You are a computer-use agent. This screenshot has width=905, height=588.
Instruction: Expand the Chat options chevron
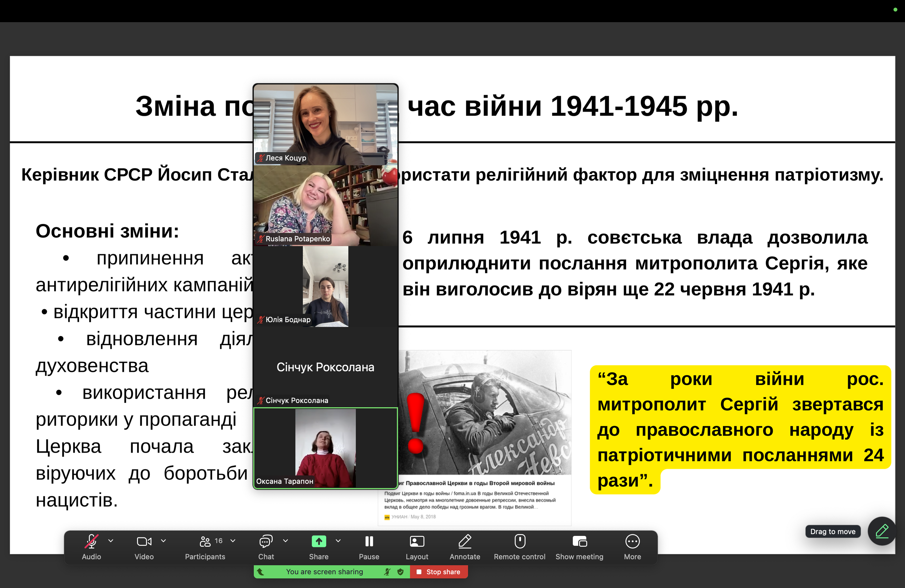286,540
